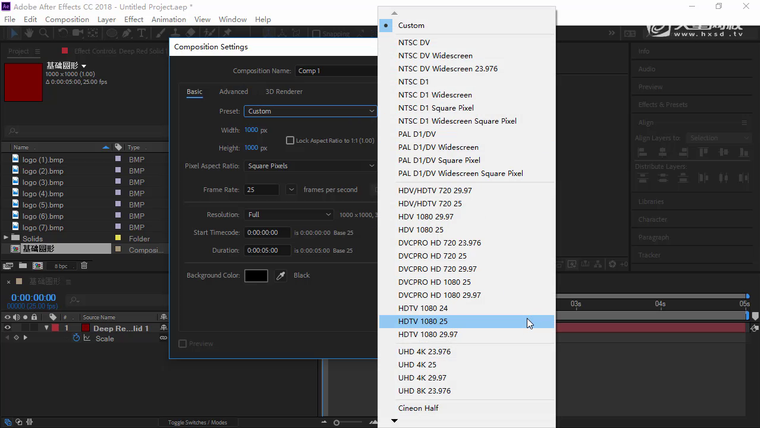
Task: Pick the background color with the eyedropper
Action: click(281, 275)
